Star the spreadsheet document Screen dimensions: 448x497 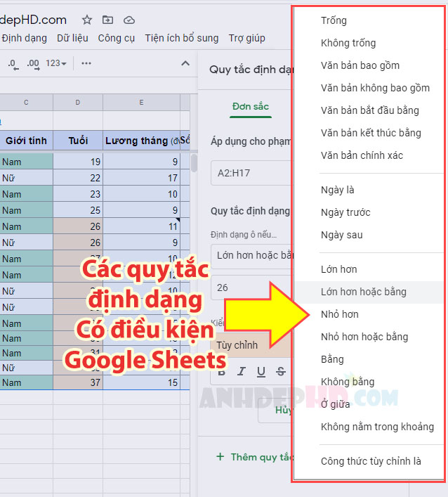pyautogui.click(x=87, y=20)
